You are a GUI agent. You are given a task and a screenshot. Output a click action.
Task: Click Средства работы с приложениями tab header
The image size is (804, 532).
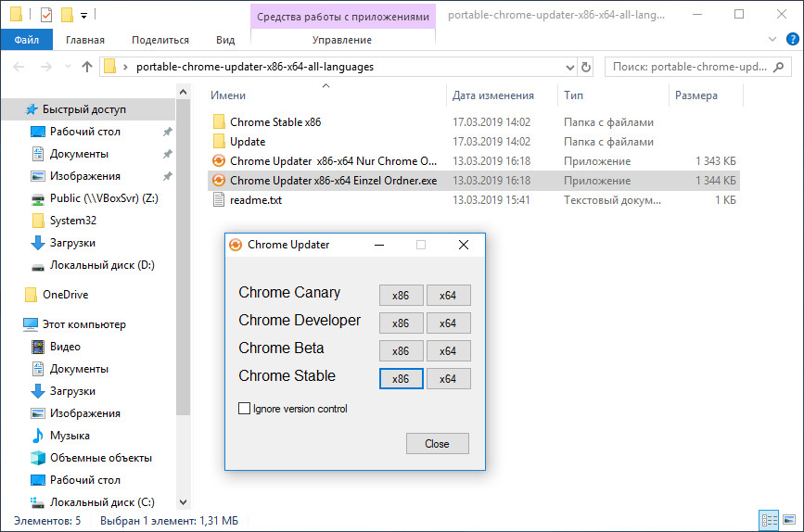(x=343, y=17)
